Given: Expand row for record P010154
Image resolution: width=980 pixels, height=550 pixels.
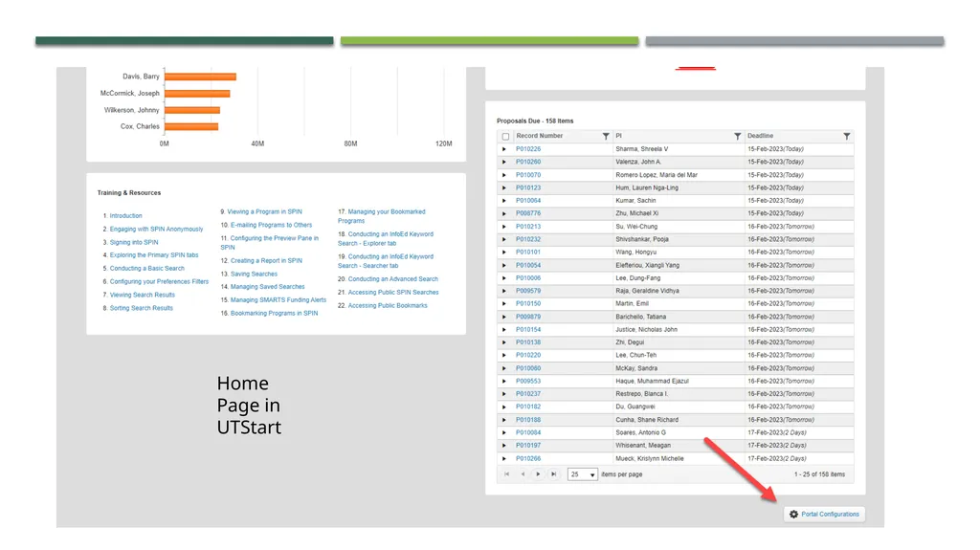Looking at the screenshot, I should point(504,329).
